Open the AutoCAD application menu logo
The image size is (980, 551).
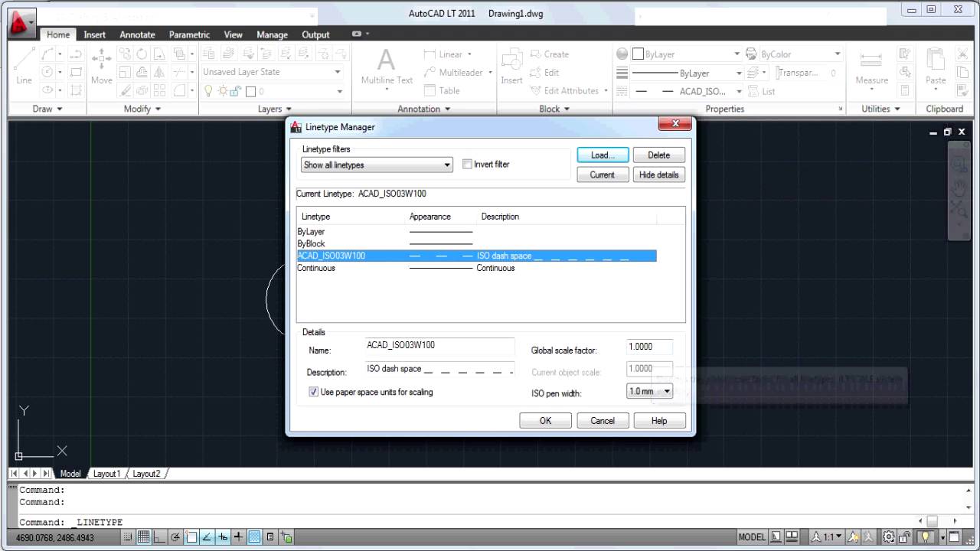tap(21, 23)
